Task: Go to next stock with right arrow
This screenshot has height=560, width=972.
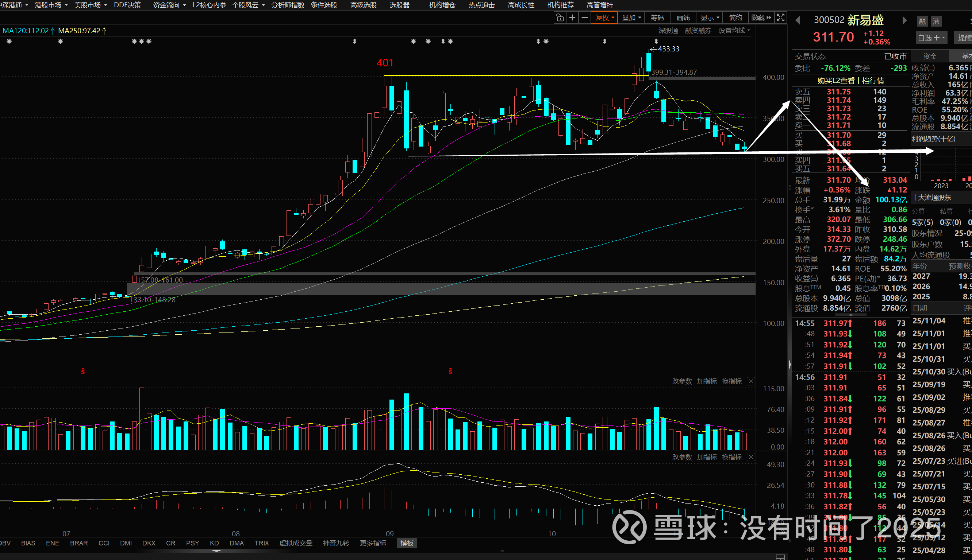Action: (x=904, y=20)
